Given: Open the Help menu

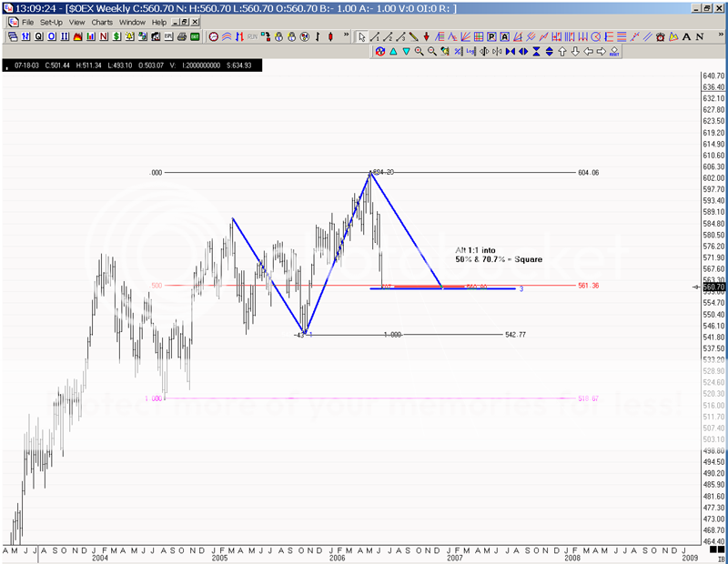Looking at the screenshot, I should point(158,22).
